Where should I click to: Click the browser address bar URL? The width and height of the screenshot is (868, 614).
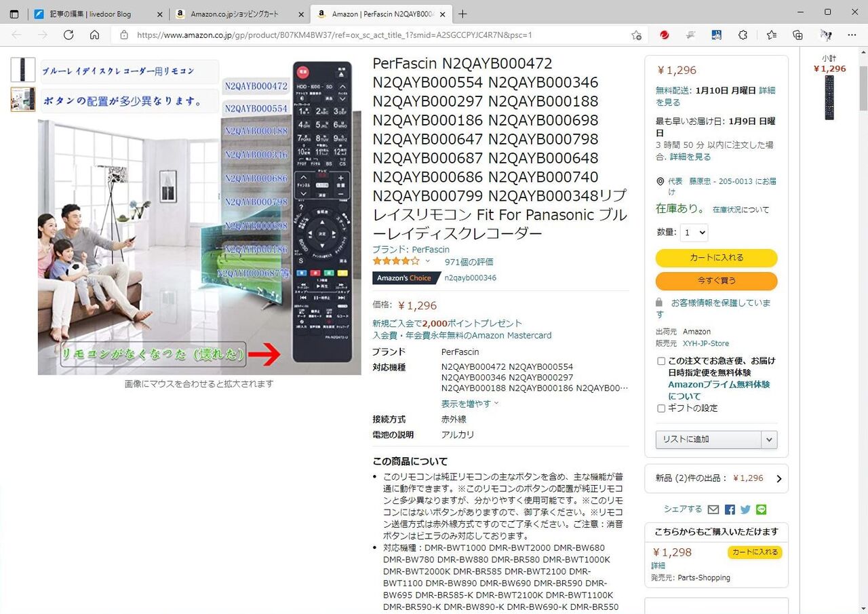pyautogui.click(x=334, y=35)
